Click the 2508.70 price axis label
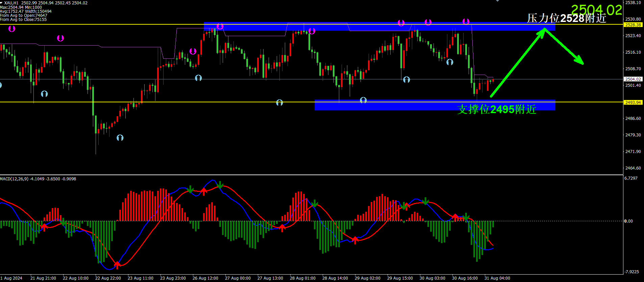Screen dimensions: 644x282 (633, 69)
